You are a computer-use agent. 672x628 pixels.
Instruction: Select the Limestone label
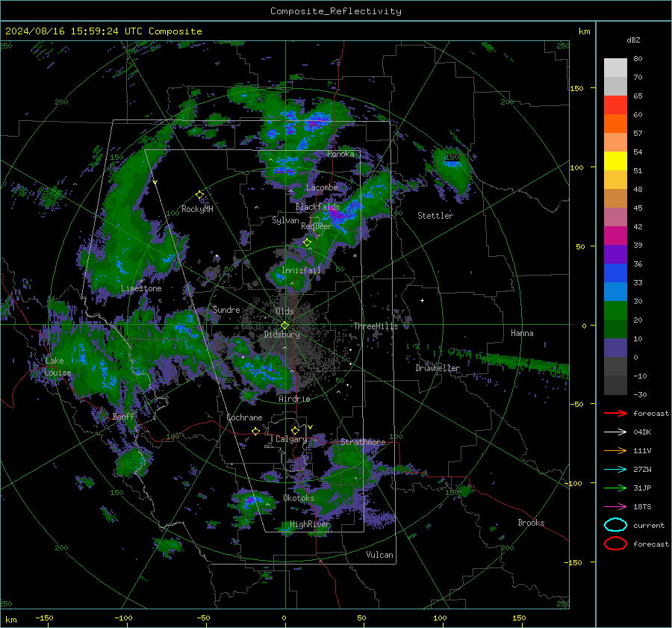coord(141,288)
